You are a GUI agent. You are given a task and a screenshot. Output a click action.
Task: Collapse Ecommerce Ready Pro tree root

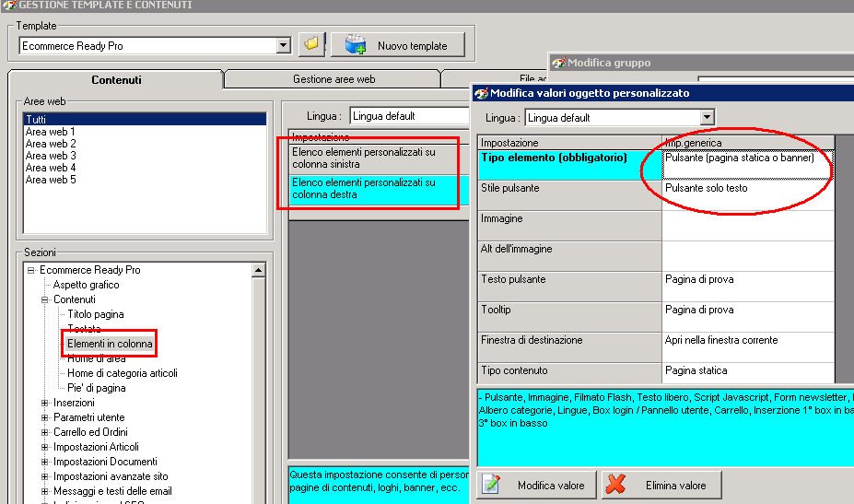pos(31,270)
